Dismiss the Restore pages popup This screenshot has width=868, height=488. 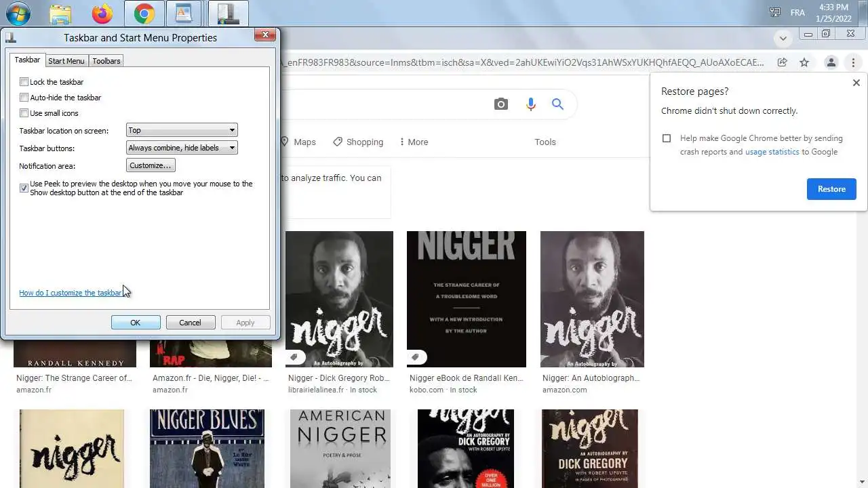point(856,83)
